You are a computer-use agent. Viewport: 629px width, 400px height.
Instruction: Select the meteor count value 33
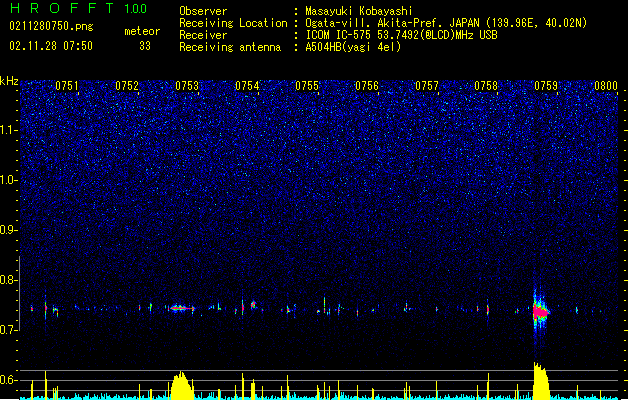point(145,46)
